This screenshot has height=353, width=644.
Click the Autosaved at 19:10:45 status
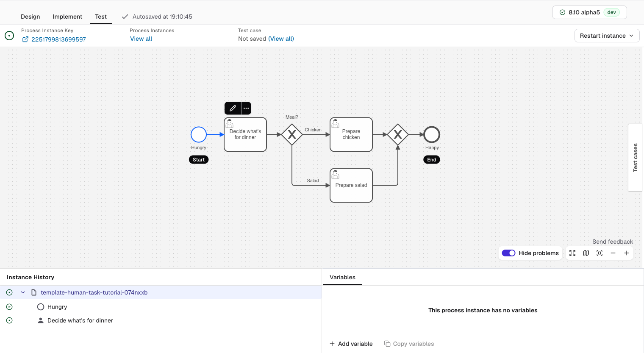(x=157, y=17)
